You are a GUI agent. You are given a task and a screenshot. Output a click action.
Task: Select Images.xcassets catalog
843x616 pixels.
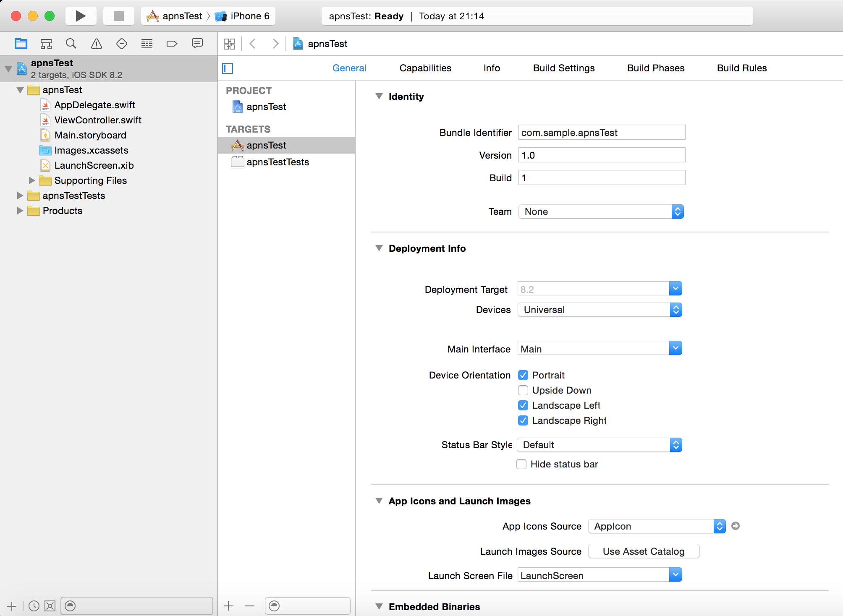coord(84,150)
